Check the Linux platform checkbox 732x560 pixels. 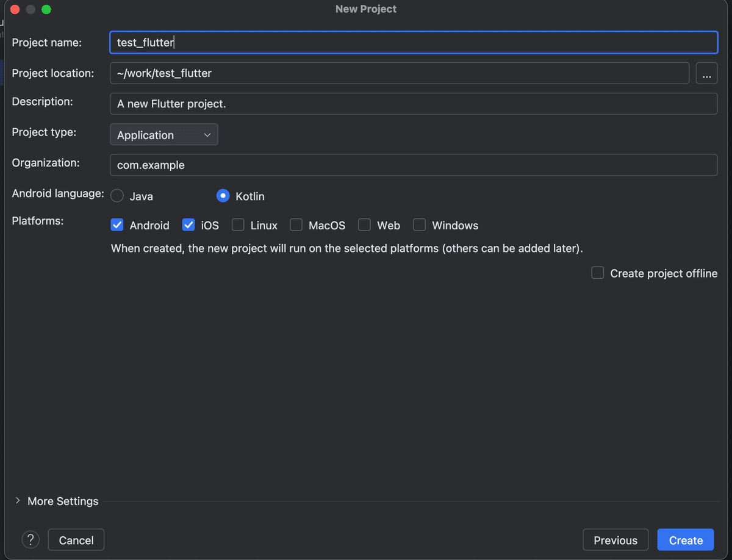coord(238,225)
